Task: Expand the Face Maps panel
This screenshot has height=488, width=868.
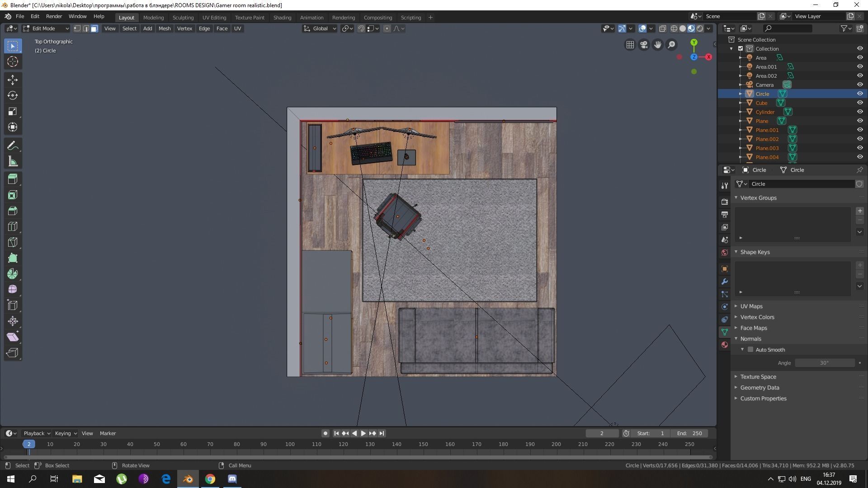Action: pos(753,328)
